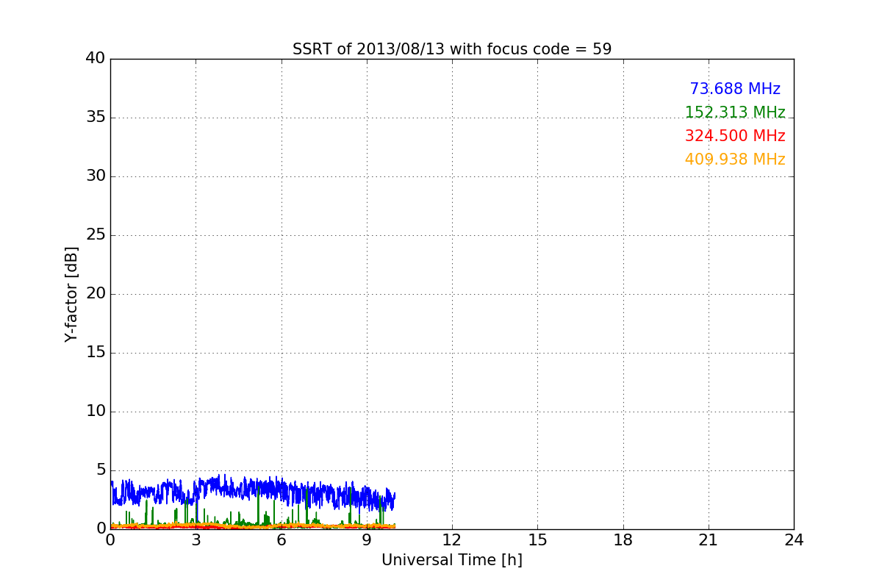Click the y-axis tick label 10

96,412
